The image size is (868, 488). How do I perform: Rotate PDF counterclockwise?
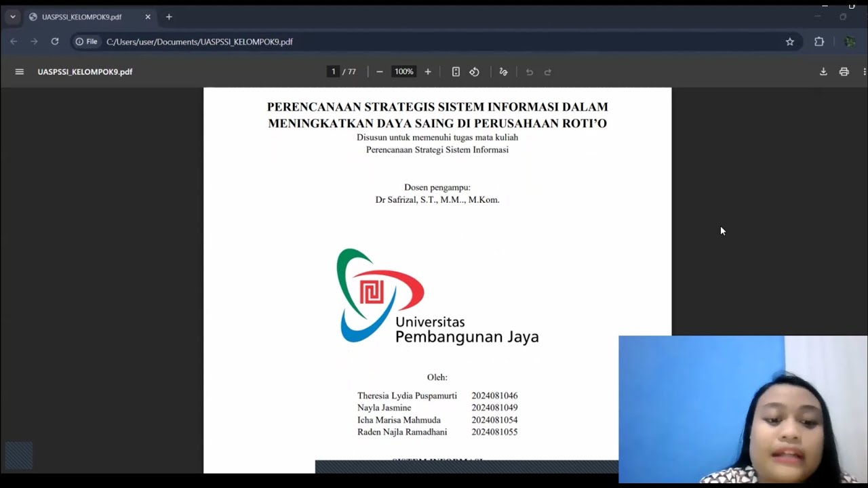[x=474, y=72]
